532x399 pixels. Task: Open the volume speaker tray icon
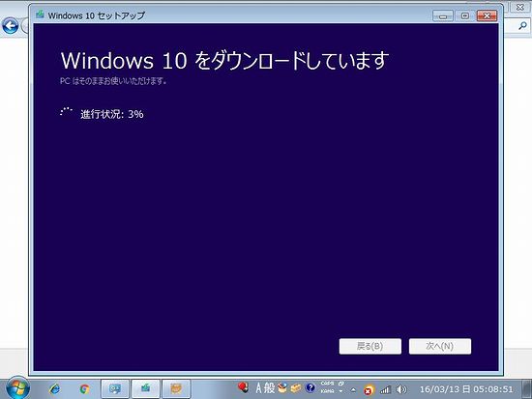(x=401, y=389)
